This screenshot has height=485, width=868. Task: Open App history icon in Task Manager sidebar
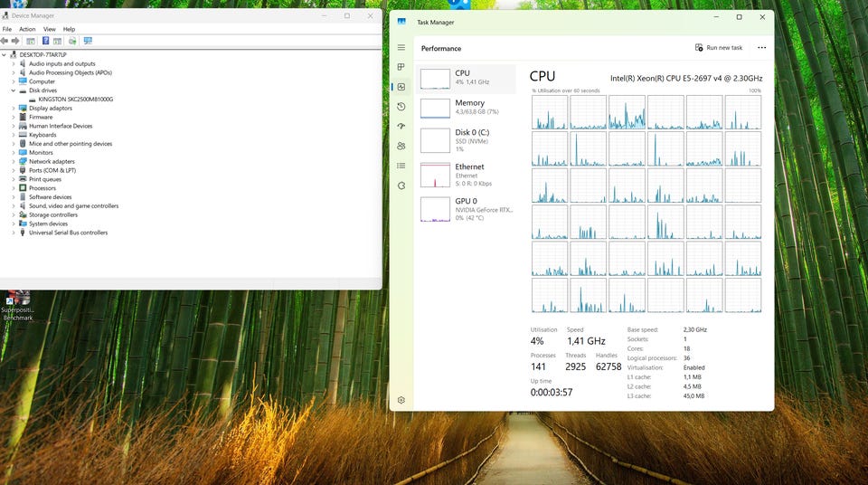(x=401, y=107)
